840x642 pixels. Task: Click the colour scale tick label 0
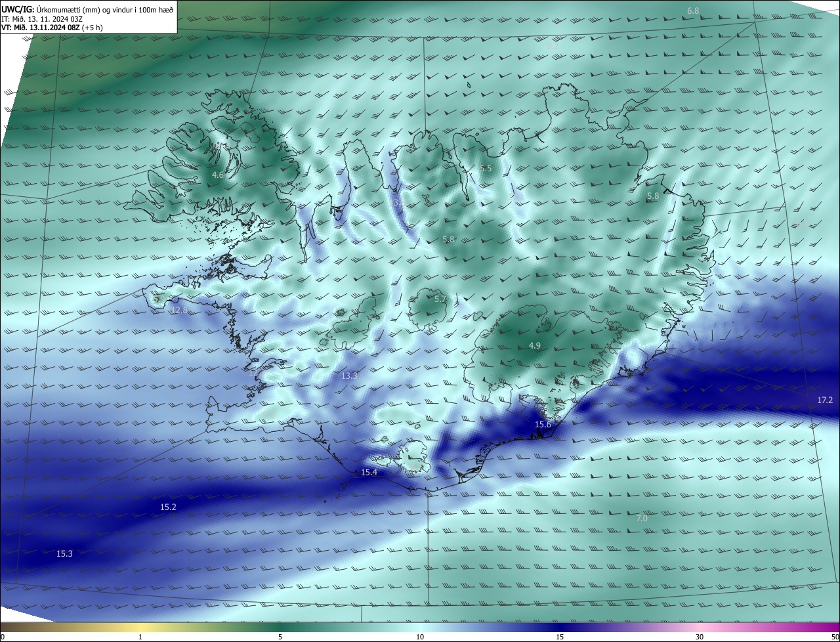point(3,637)
